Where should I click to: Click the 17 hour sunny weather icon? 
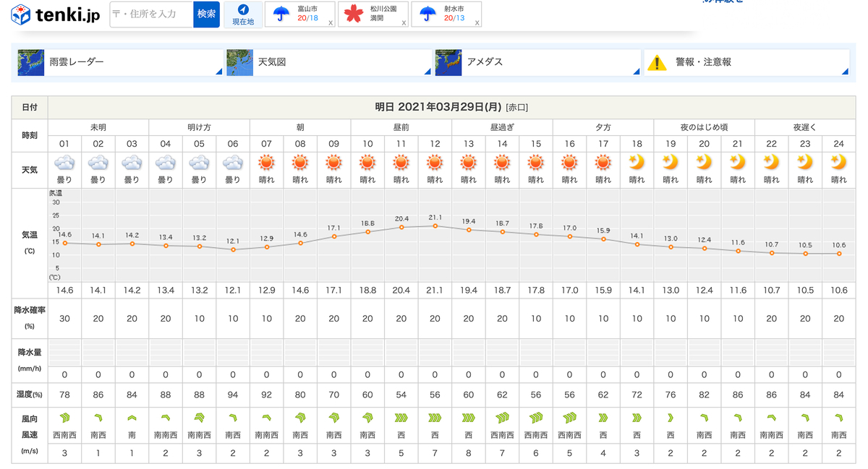pyautogui.click(x=603, y=162)
